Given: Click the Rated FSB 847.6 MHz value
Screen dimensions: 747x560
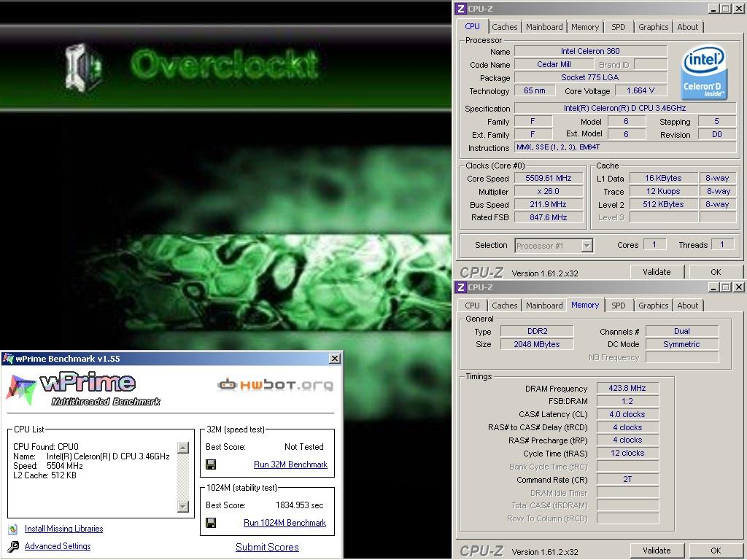Looking at the screenshot, I should click(x=549, y=217).
